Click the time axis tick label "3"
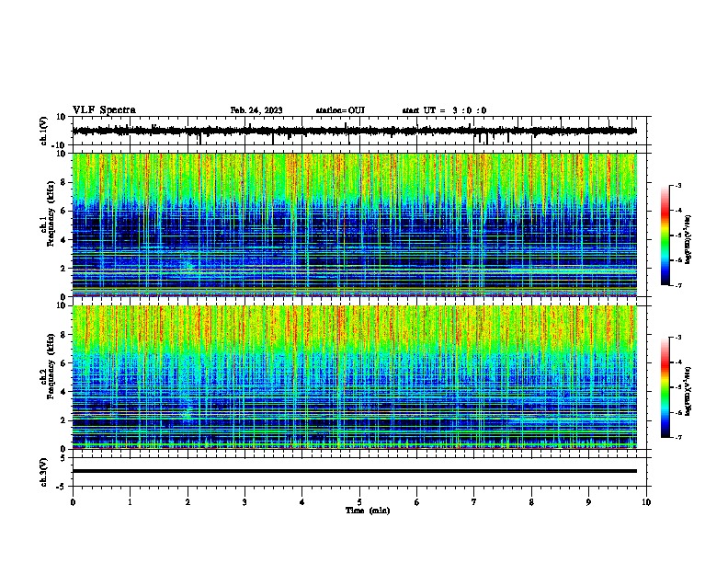Screen dimensions: 728x563 [245, 502]
